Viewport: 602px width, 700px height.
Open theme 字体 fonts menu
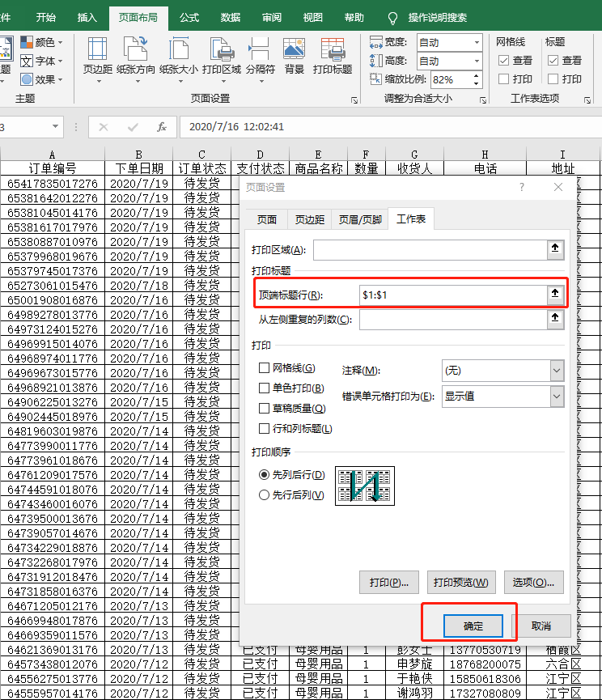(41, 61)
